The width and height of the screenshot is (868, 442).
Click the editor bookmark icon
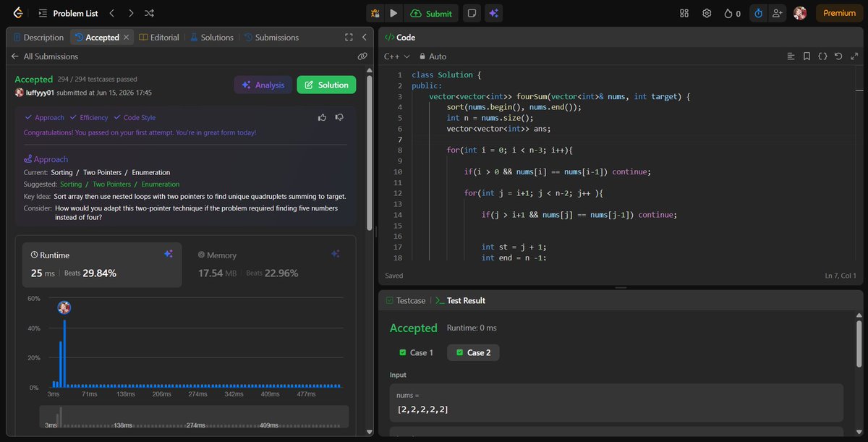(807, 56)
